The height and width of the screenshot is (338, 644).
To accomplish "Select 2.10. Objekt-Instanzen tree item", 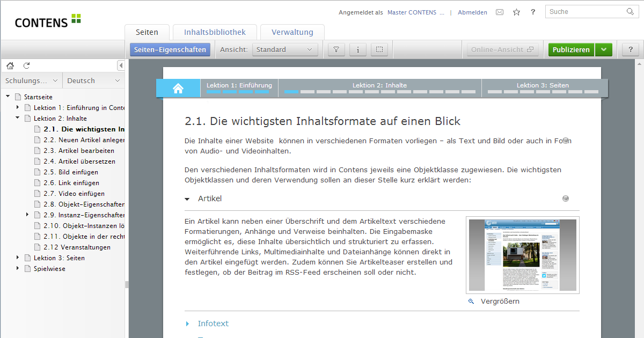I will tap(84, 226).
